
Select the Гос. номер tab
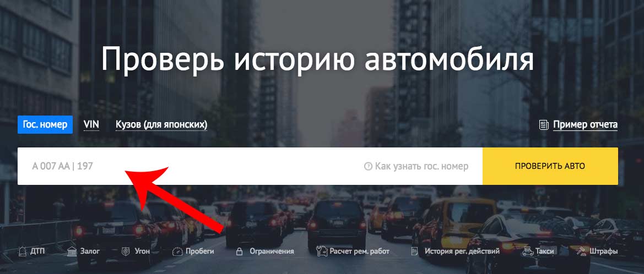(x=45, y=125)
